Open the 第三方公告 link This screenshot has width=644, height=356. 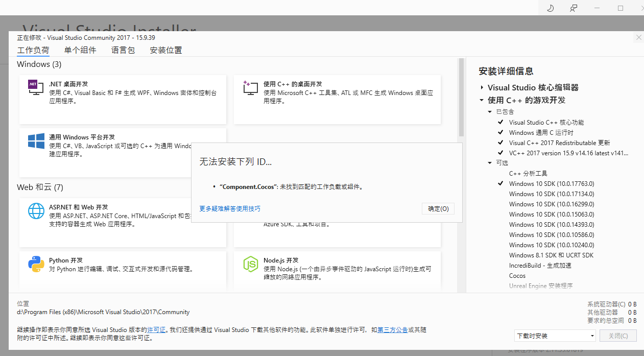click(392, 330)
